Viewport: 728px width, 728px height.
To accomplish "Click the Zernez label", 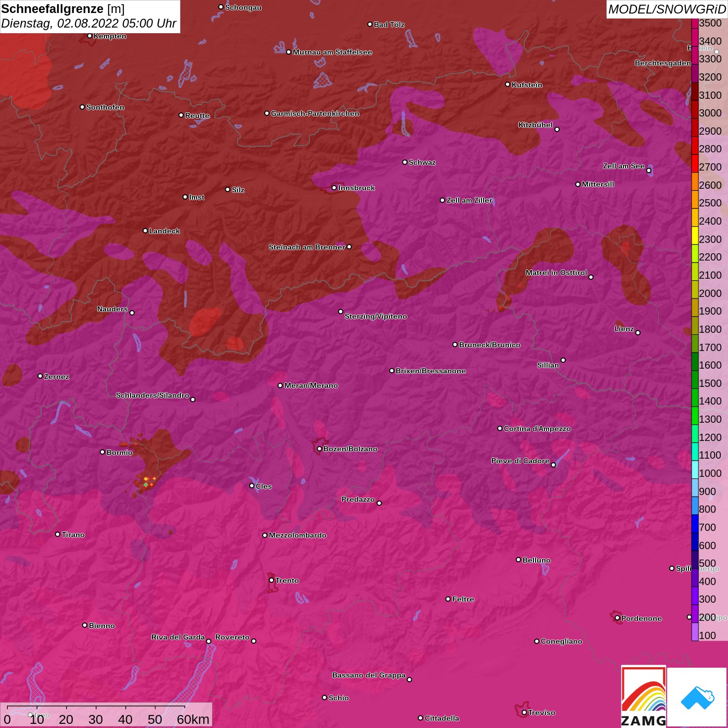I will tap(57, 376).
